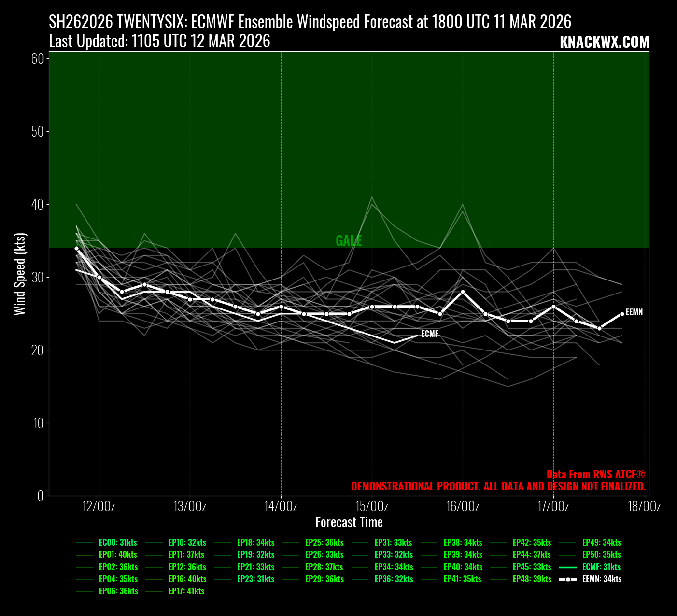Click the 18/00z x-axis tick label
The width and height of the screenshot is (677, 616).
(644, 506)
